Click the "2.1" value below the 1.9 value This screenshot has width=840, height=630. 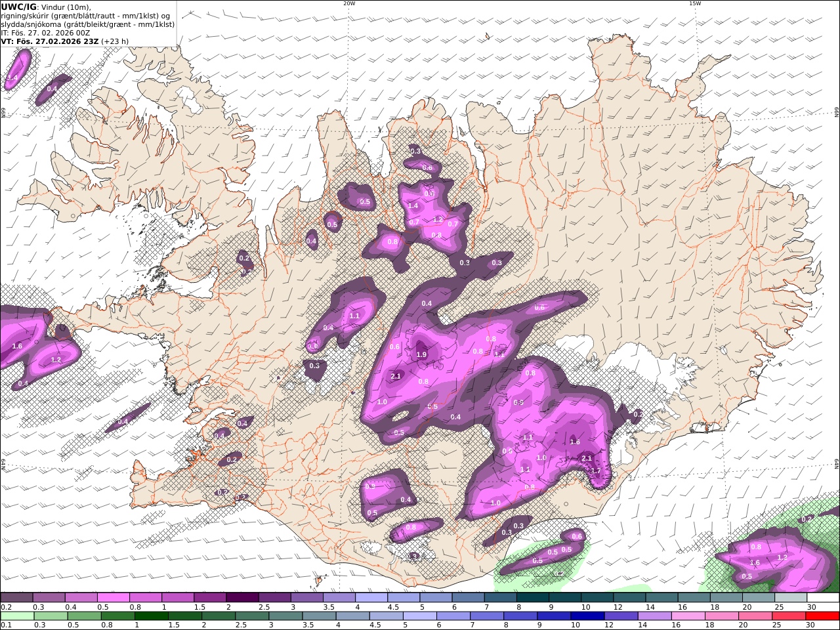pyautogui.click(x=396, y=376)
